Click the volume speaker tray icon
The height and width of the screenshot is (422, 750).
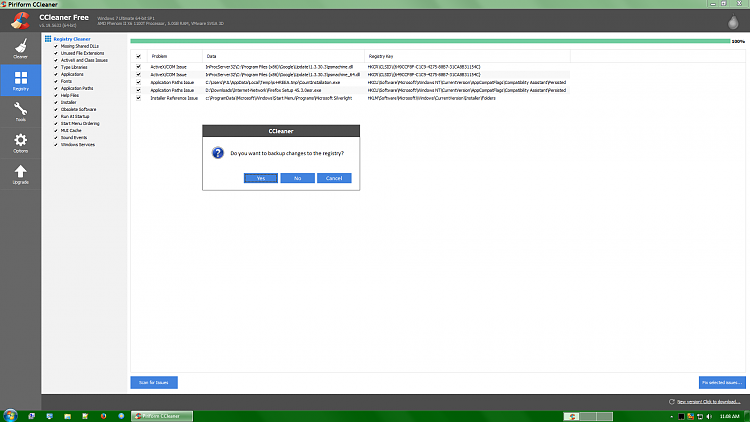(x=709, y=416)
